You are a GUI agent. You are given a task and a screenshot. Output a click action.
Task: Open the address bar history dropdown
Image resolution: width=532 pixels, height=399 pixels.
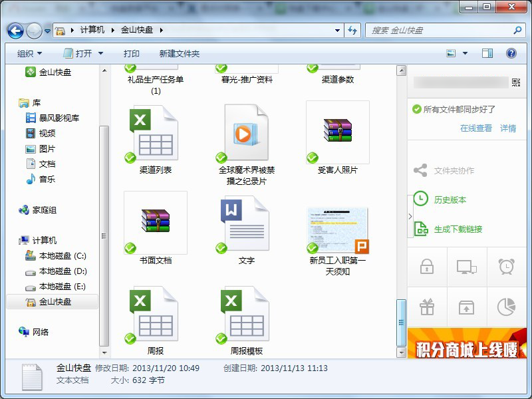click(337, 31)
